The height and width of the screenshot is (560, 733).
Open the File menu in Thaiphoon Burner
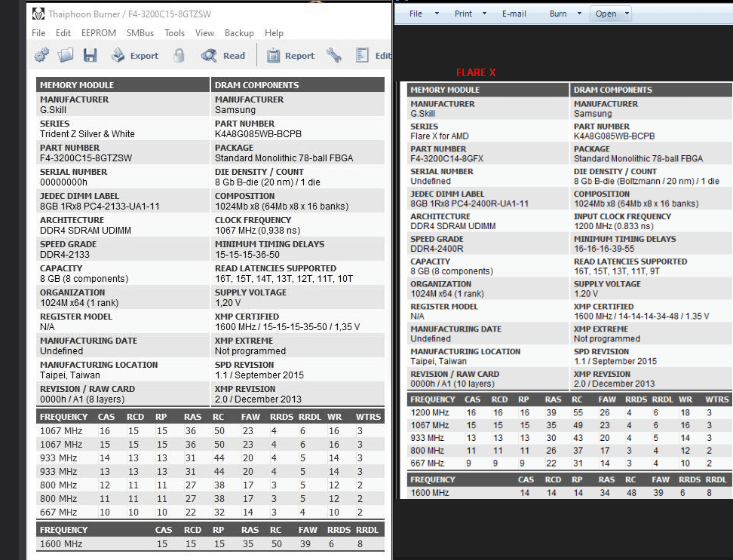(x=38, y=32)
